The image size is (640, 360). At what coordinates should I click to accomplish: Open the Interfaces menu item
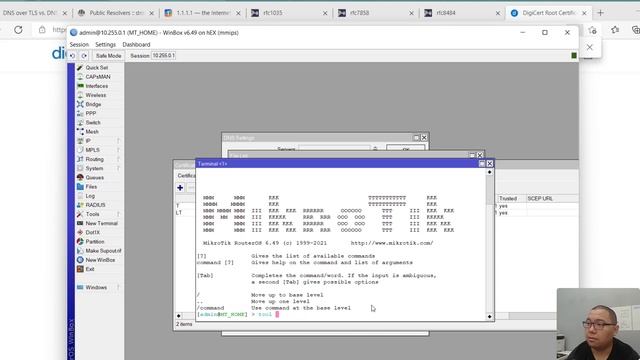[96, 86]
